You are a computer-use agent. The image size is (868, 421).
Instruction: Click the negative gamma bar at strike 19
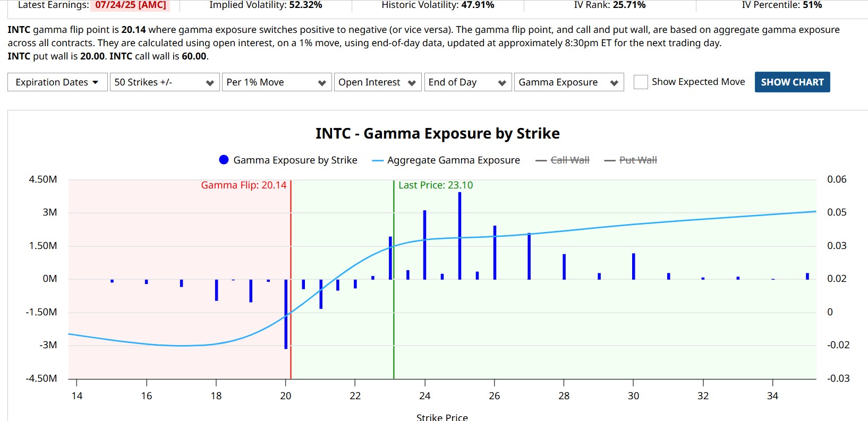[x=251, y=291]
